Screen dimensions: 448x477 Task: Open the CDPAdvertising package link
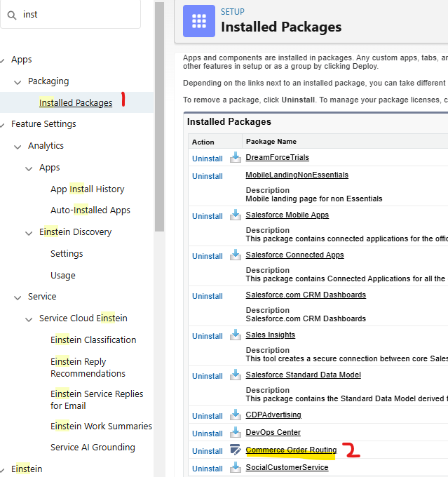273,415
